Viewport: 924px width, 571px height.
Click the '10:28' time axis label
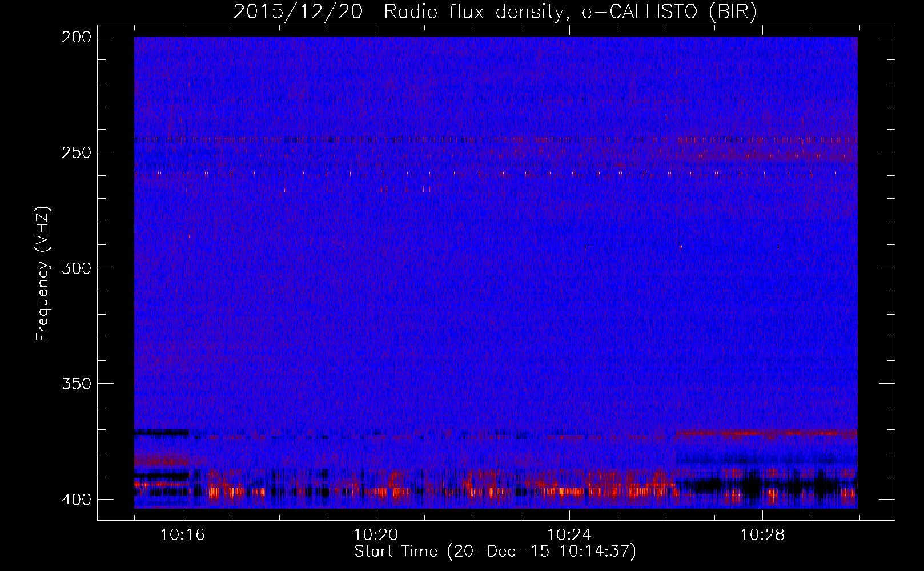click(762, 535)
